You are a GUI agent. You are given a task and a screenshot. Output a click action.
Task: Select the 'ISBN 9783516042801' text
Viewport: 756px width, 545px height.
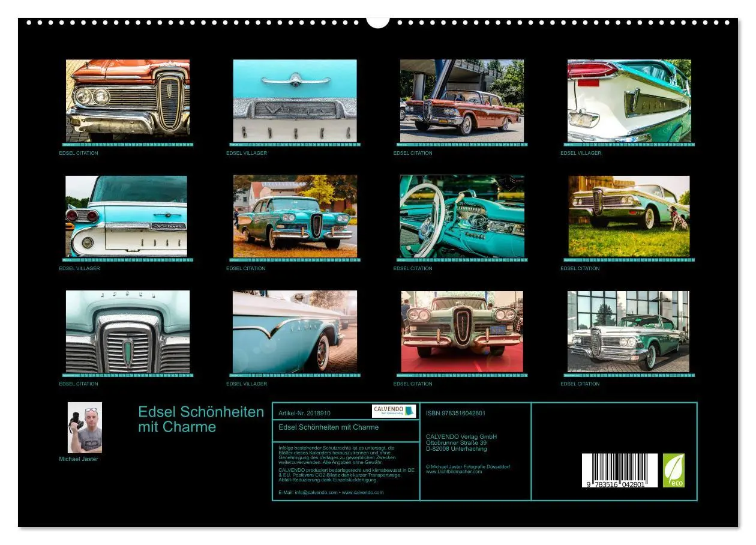click(455, 413)
